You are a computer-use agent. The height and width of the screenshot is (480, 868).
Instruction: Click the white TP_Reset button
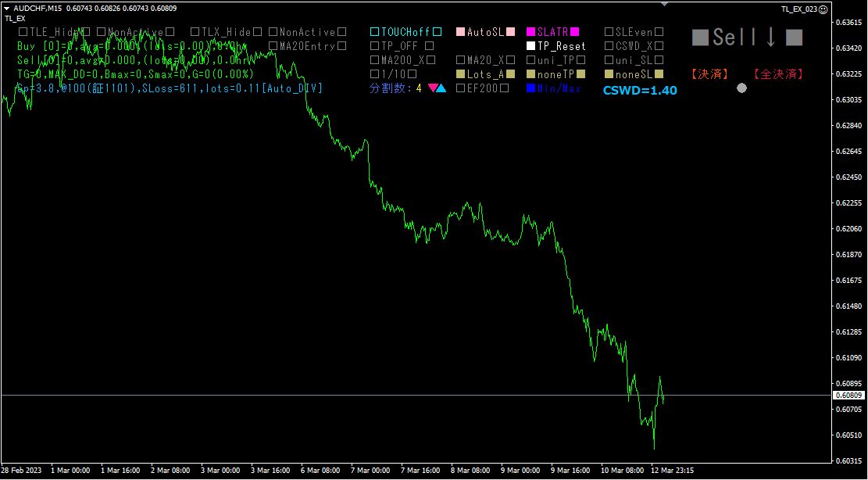pyautogui.click(x=555, y=46)
